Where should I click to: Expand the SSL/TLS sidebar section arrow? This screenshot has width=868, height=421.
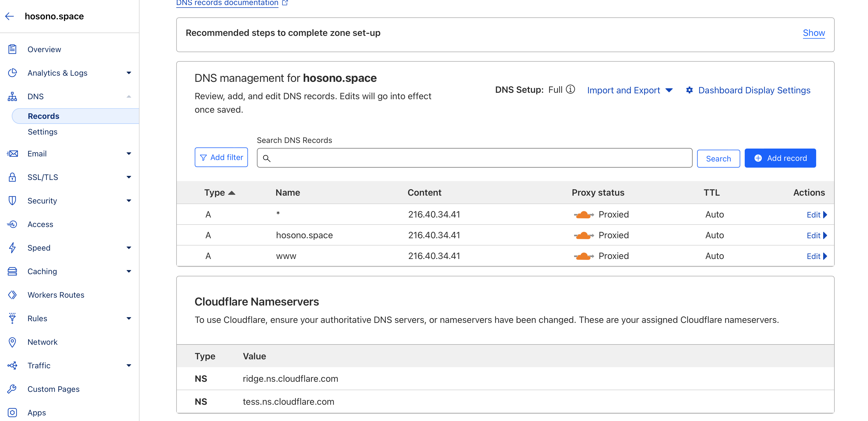pos(129,177)
